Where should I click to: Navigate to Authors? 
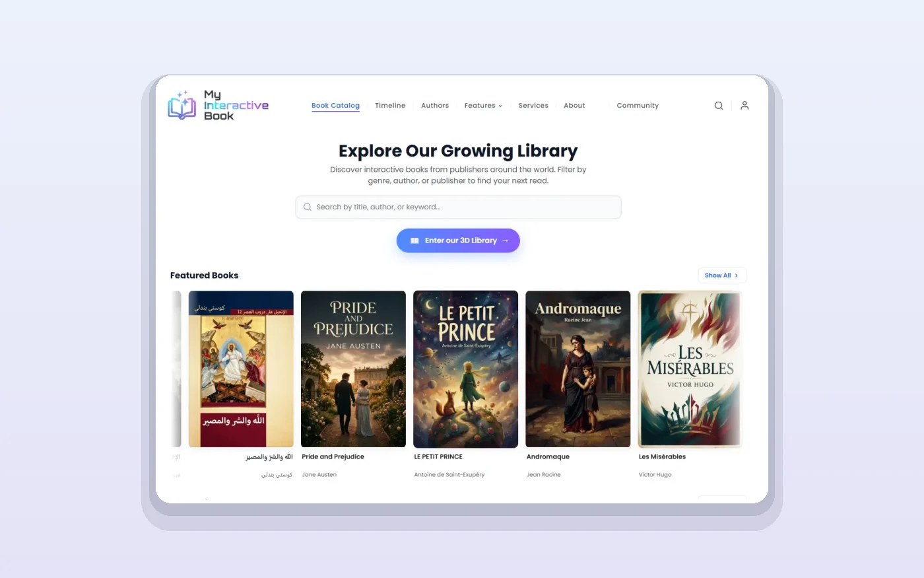point(435,106)
